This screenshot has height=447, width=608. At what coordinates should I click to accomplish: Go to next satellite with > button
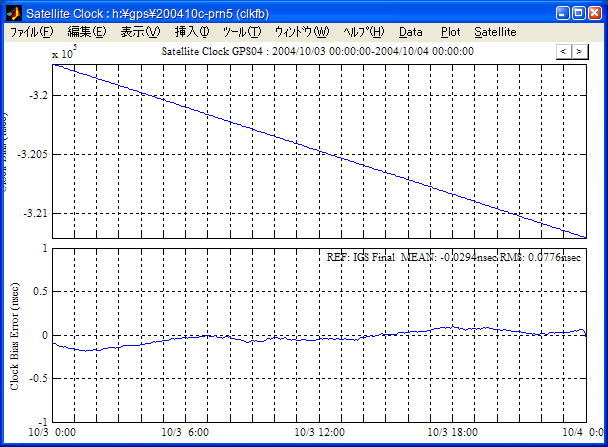578,50
